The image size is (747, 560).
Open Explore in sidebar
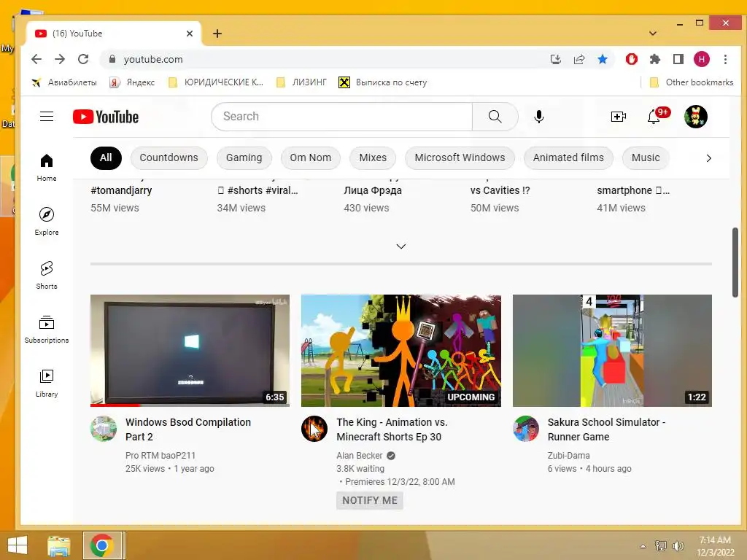(46, 221)
